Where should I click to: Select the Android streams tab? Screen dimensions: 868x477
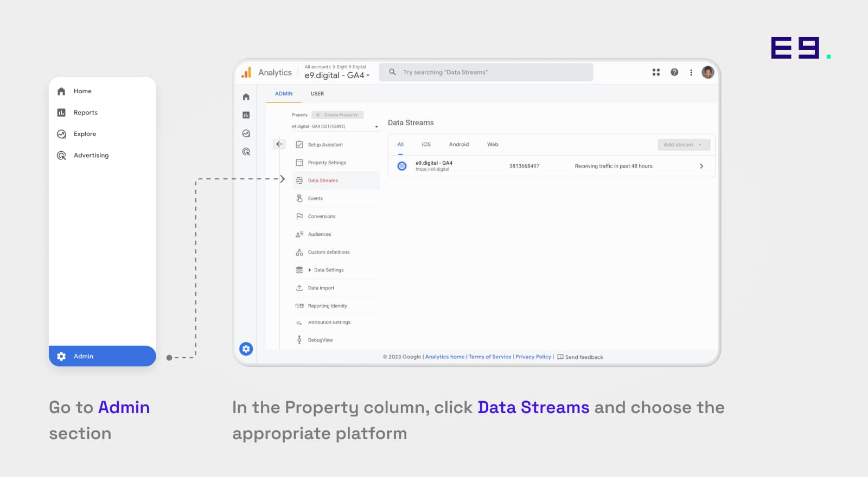(x=459, y=145)
